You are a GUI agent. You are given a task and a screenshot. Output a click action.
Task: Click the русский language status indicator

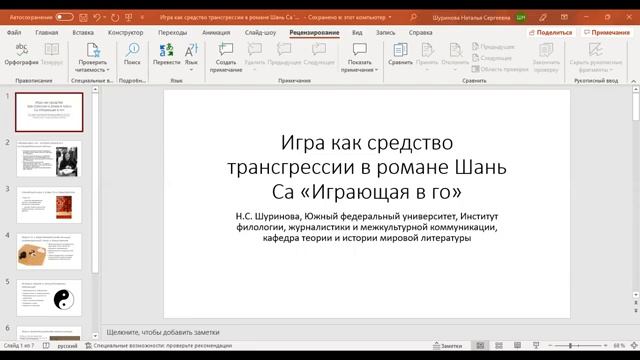click(67, 346)
